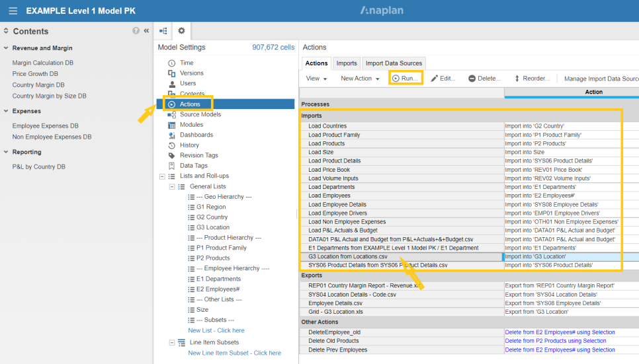This screenshot has height=364, width=639.
Task: Select the Load Price Book import row
Action: pyautogui.click(x=402, y=170)
